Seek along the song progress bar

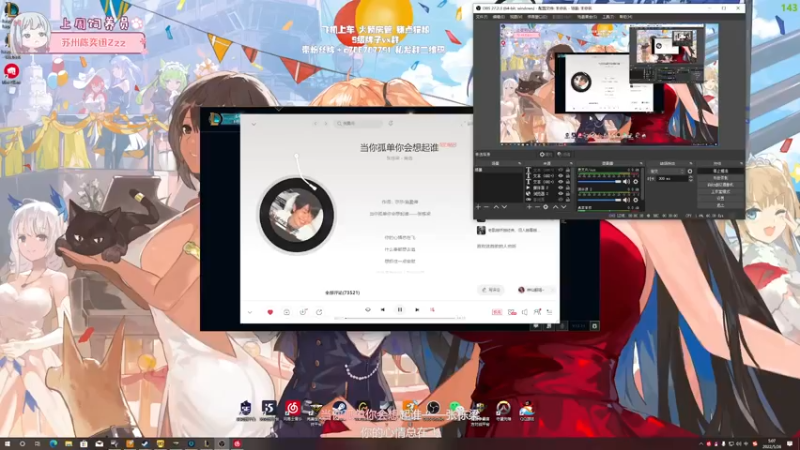[399, 318]
